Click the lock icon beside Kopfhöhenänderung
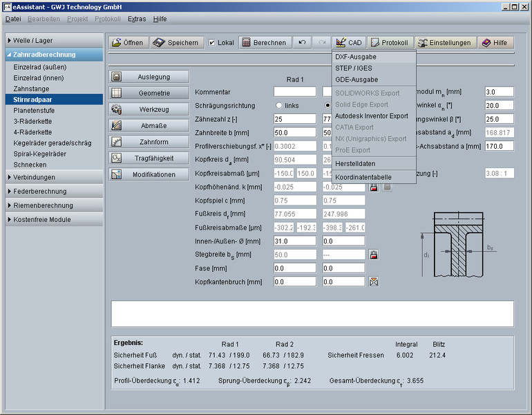The width and height of the screenshot is (532, 415). coord(374,187)
